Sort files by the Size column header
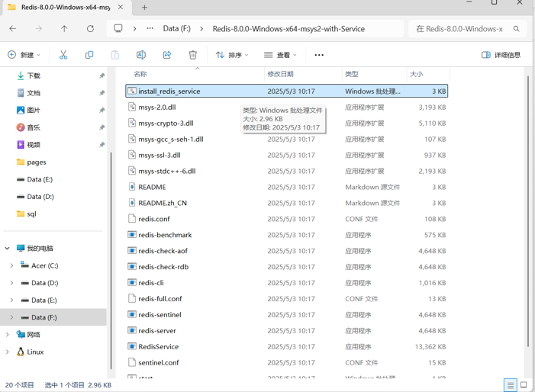Viewport: 535px width, 392px height. pos(417,74)
